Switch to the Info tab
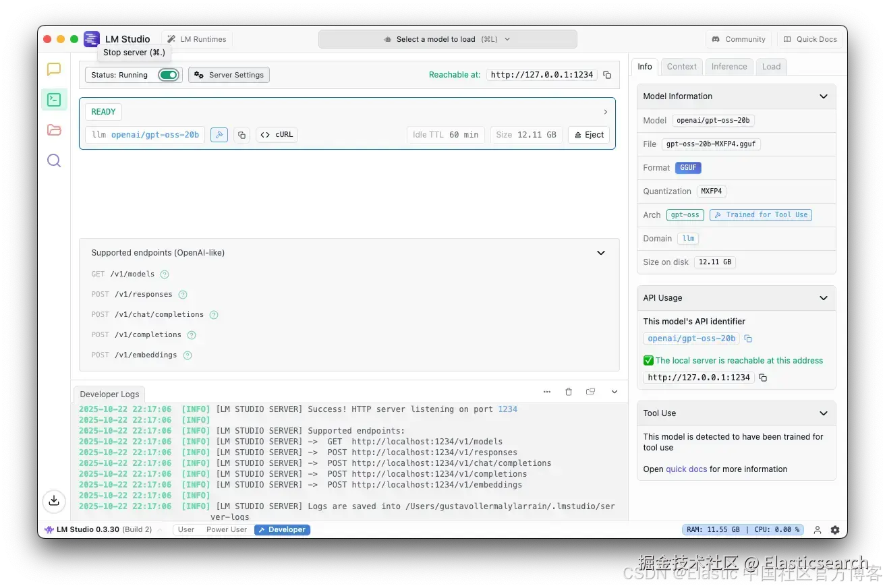 point(645,67)
